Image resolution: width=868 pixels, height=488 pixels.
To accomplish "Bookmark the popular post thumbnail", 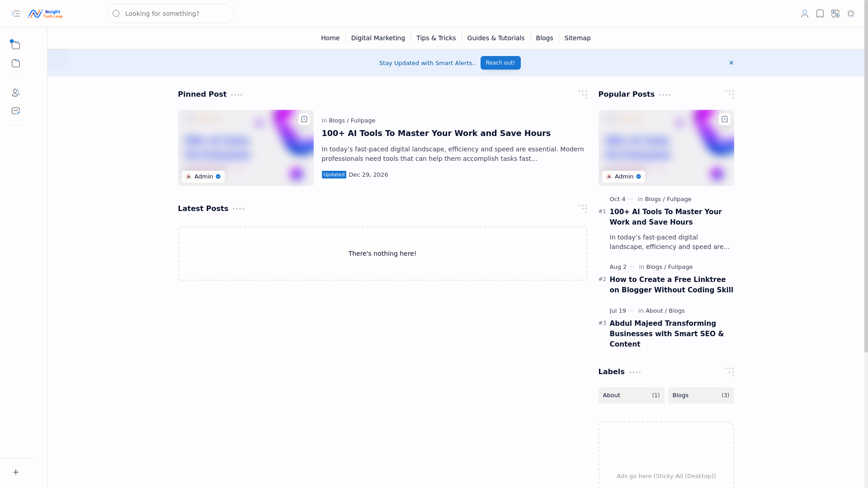I will (x=725, y=119).
